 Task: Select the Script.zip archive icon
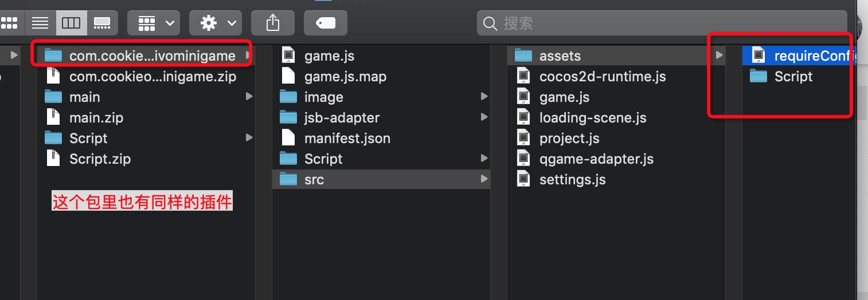coord(53,159)
